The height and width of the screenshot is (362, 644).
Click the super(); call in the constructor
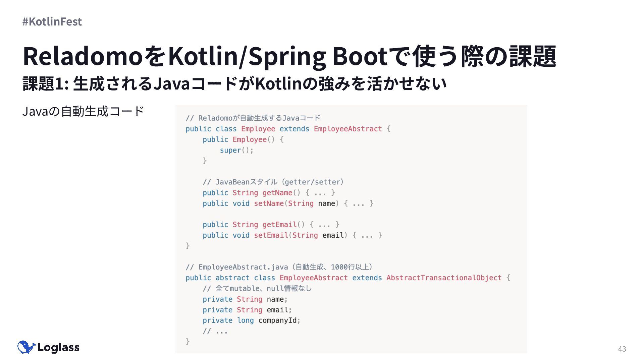click(x=236, y=150)
